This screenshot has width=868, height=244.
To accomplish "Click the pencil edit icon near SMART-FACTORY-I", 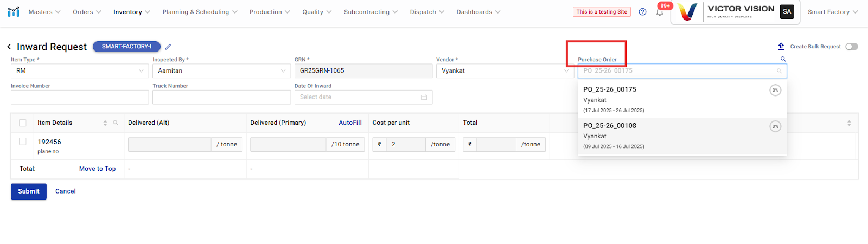I will click(x=168, y=47).
